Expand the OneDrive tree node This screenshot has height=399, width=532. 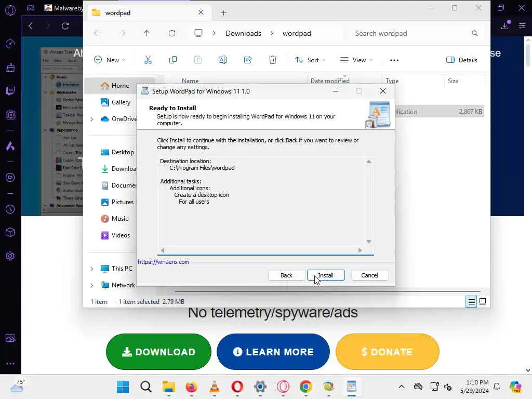point(91,119)
